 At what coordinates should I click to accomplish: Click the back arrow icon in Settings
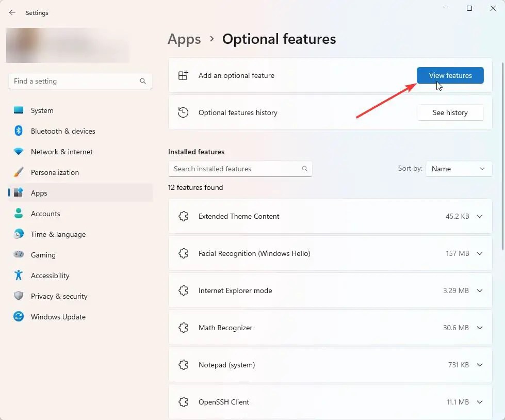(x=12, y=12)
